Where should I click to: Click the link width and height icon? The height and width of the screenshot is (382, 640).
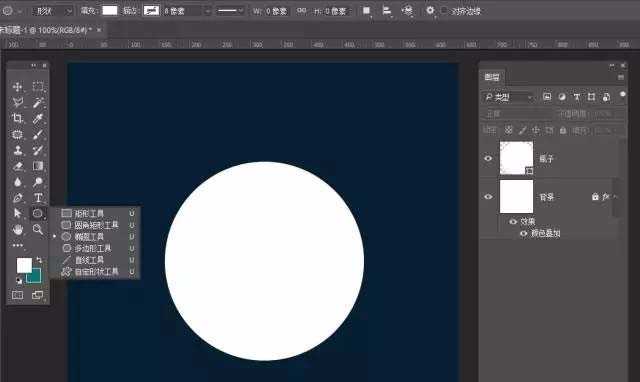tap(301, 11)
